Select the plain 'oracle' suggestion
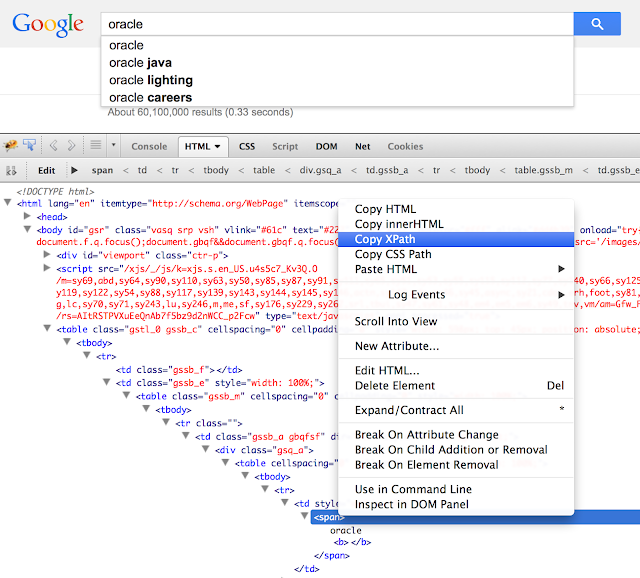Screen dimensions: 640x578 tap(337, 45)
